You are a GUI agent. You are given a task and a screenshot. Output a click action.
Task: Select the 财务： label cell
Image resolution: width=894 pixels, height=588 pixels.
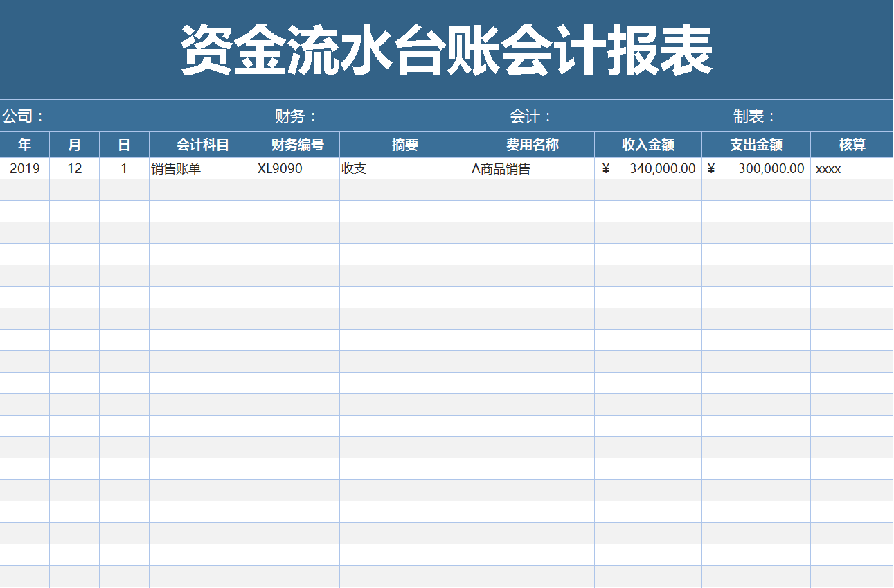tap(296, 116)
